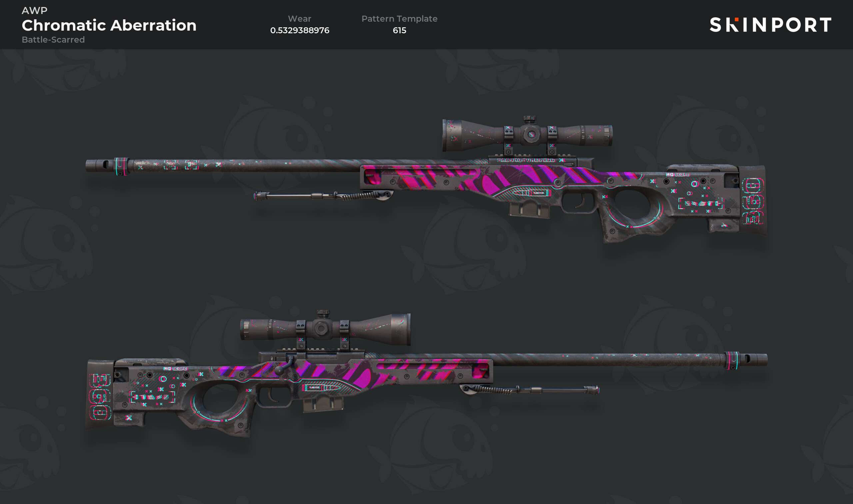The image size is (853, 504).
Task: Click the Skinport logo
Action: coord(770,25)
